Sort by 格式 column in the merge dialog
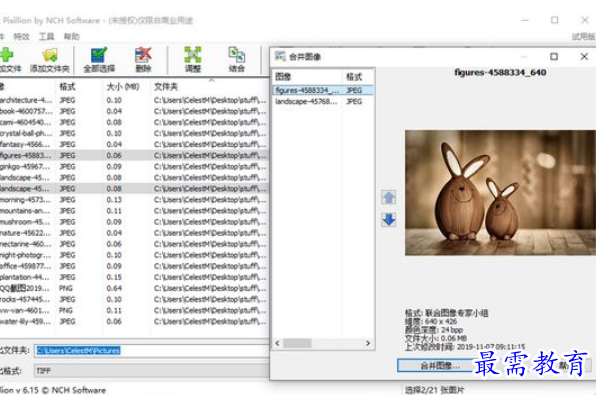This screenshot has height=395, width=596. tap(358, 77)
